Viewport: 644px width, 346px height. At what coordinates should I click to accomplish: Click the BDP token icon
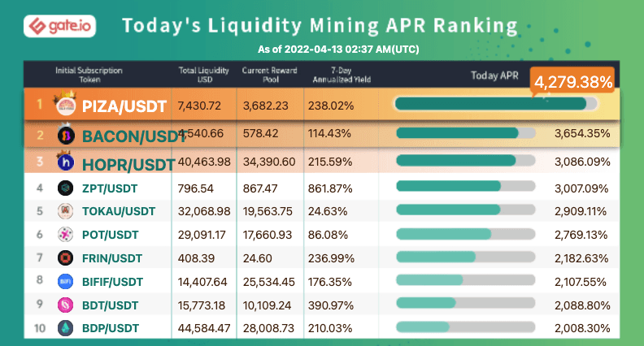[x=65, y=328]
